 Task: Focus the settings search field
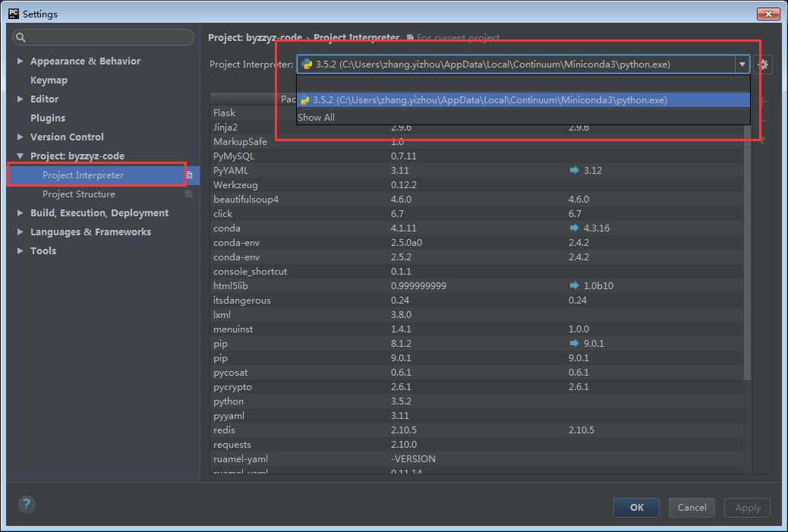click(x=103, y=37)
